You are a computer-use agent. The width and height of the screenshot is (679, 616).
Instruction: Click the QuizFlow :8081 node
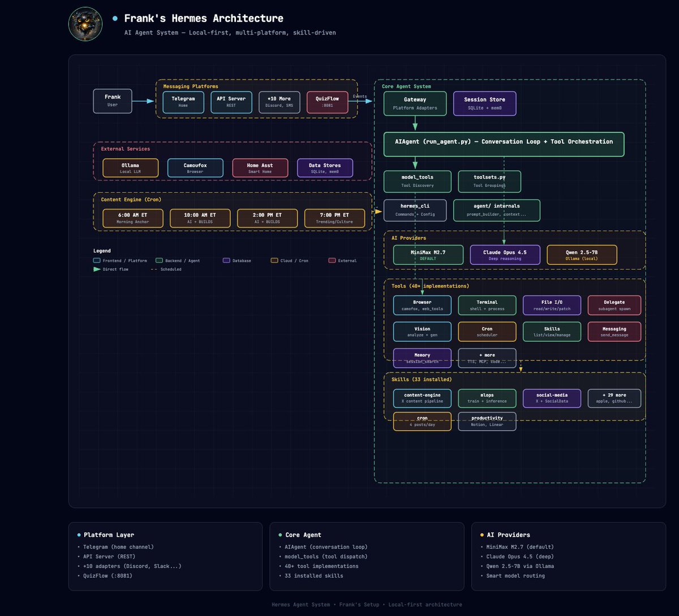(327, 102)
